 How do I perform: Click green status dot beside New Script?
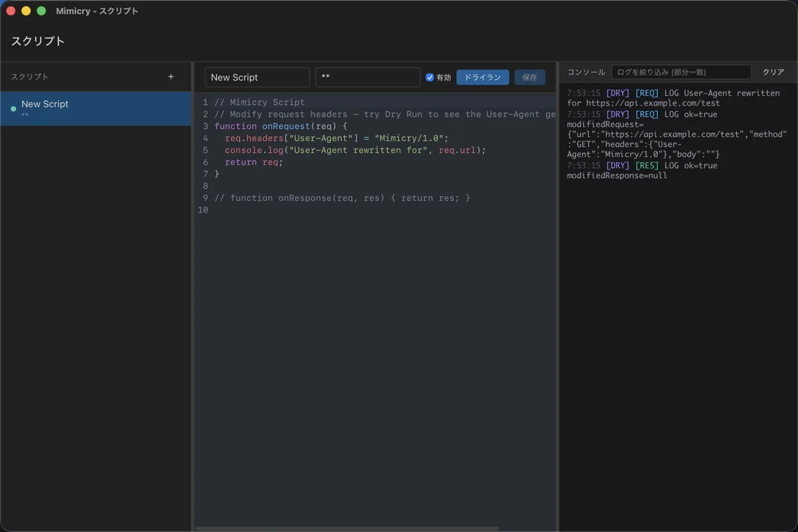tap(13, 109)
